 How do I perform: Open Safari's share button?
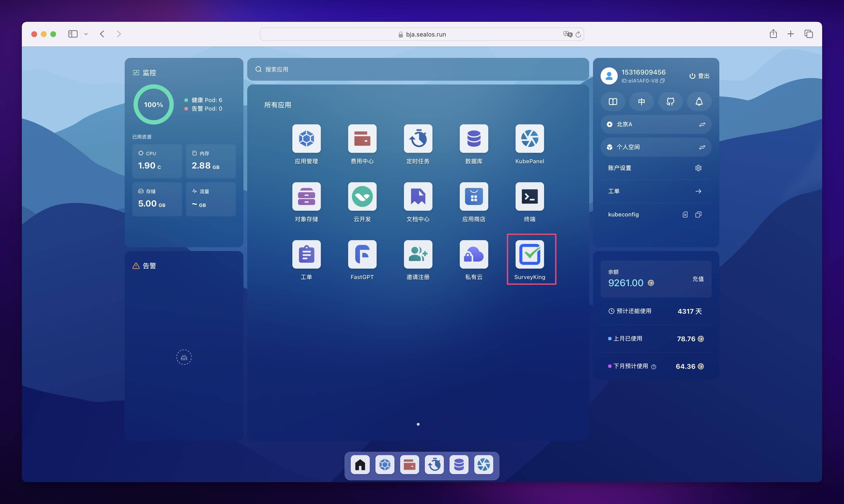tap(773, 34)
